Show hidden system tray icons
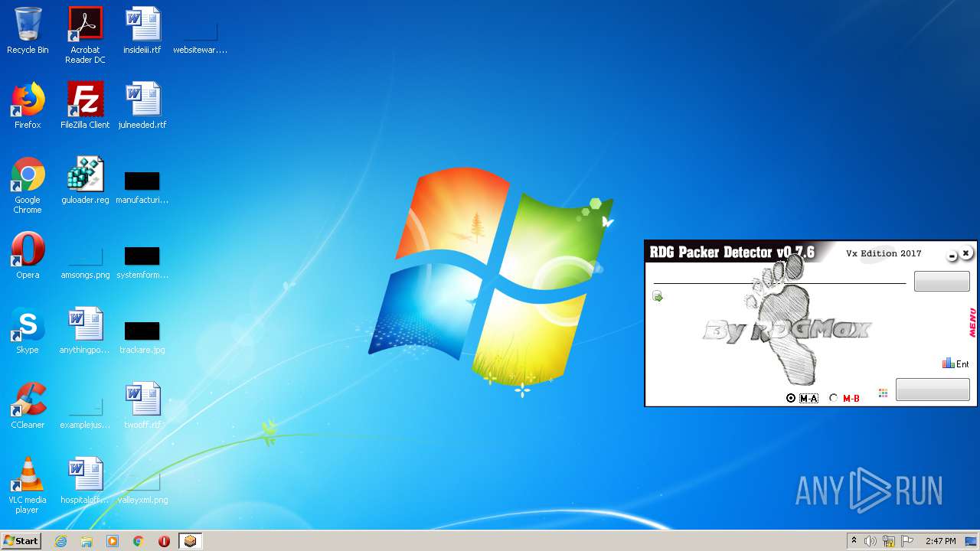 [854, 541]
